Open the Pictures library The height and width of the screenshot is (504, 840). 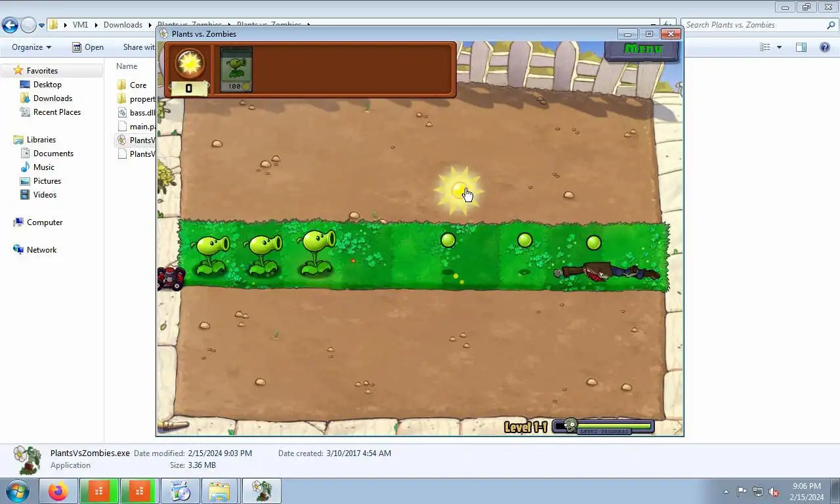[x=47, y=181]
